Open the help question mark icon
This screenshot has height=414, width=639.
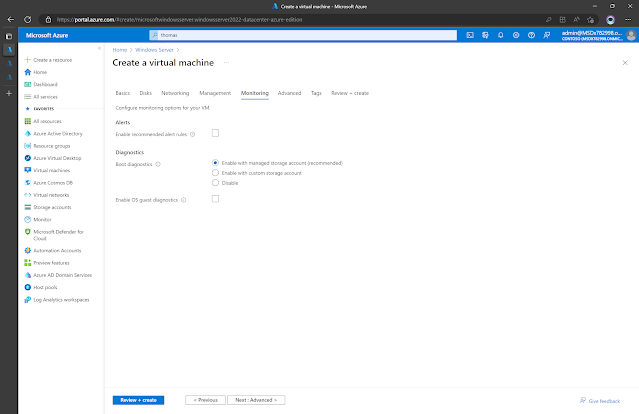click(x=531, y=35)
